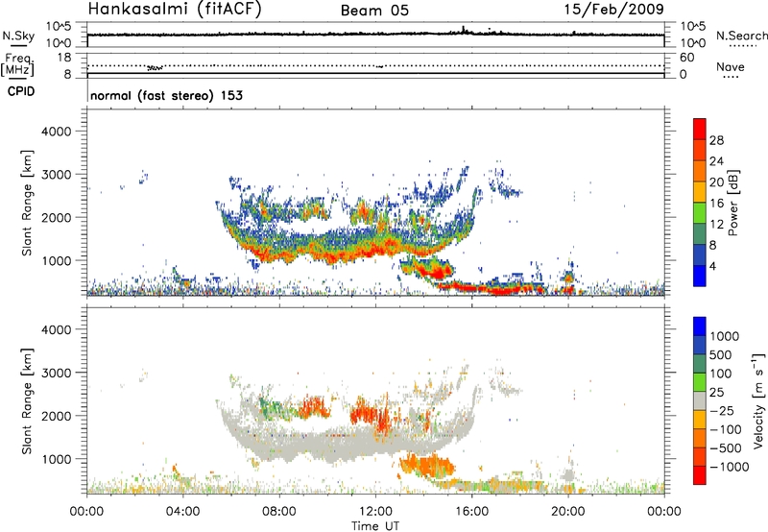Click the '20:00' time axis label
Image resolution: width=768 pixels, height=532 pixels.
568,512
